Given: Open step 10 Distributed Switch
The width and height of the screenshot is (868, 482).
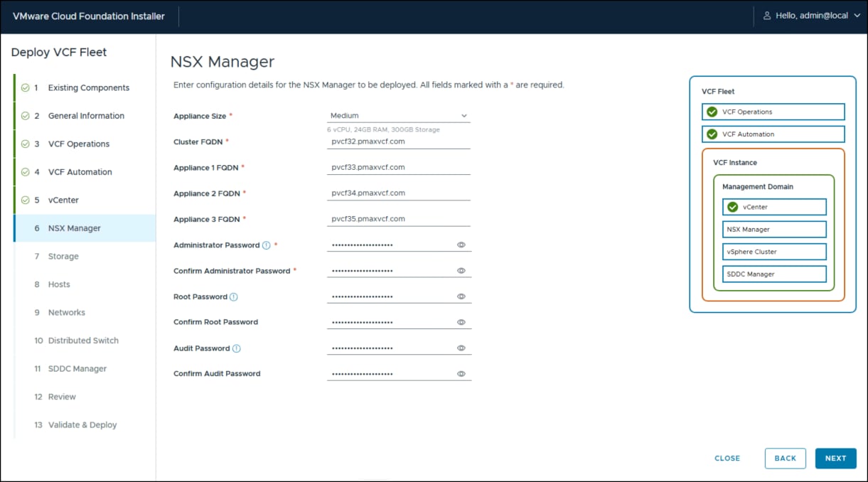Looking at the screenshot, I should pyautogui.click(x=85, y=341).
